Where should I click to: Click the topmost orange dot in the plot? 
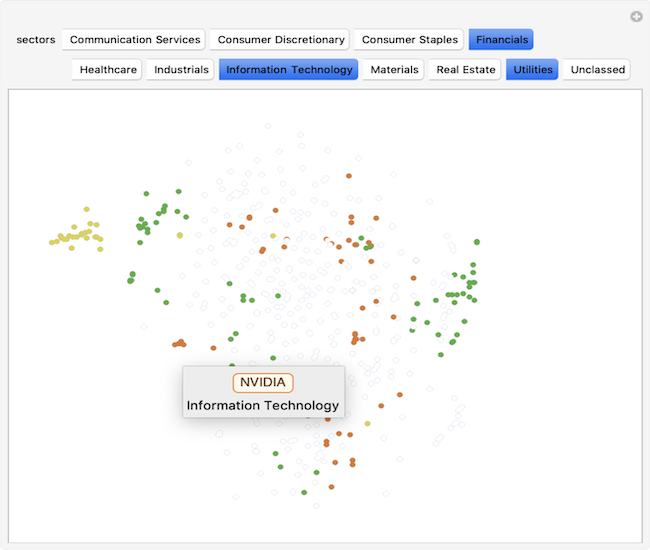(349, 175)
